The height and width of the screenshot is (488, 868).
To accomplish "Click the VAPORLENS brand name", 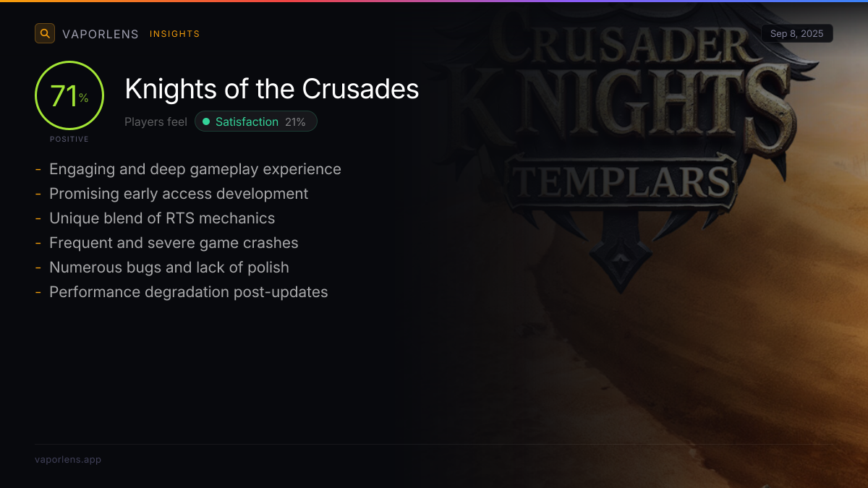I will [x=101, y=34].
